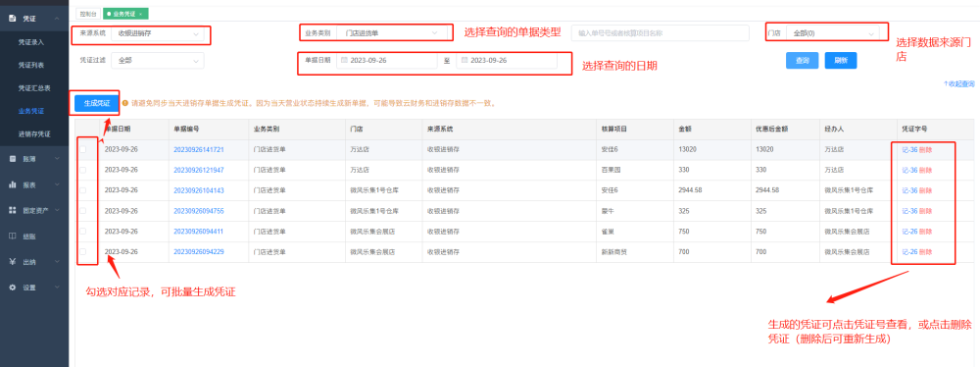
Task: Click the 查询 button
Action: [802, 60]
